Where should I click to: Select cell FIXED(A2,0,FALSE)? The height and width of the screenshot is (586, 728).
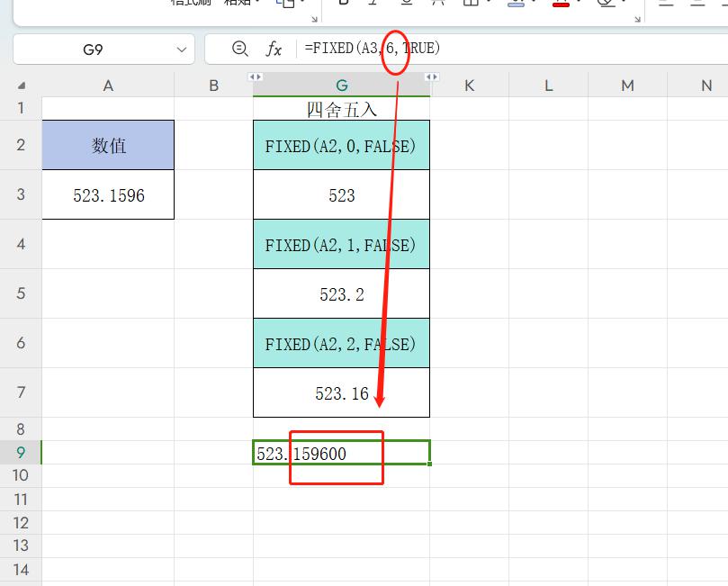[x=342, y=145]
